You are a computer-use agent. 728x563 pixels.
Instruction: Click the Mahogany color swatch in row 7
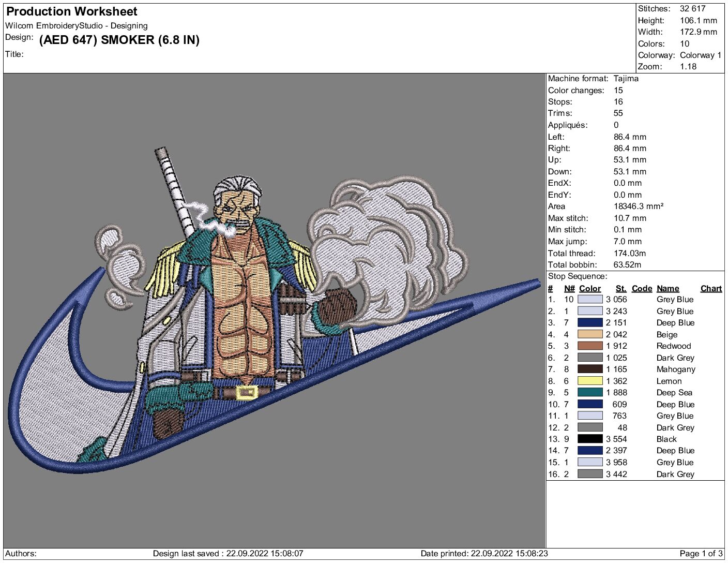(590, 369)
